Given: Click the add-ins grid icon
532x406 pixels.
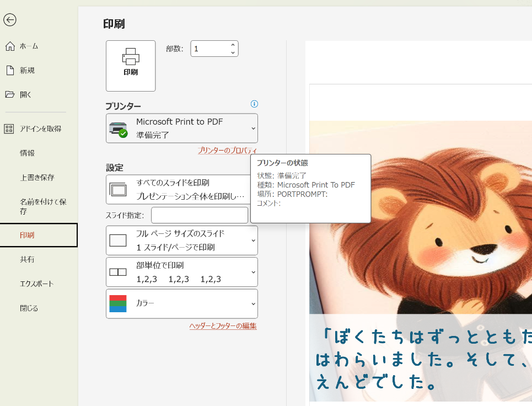Looking at the screenshot, I should tap(9, 129).
